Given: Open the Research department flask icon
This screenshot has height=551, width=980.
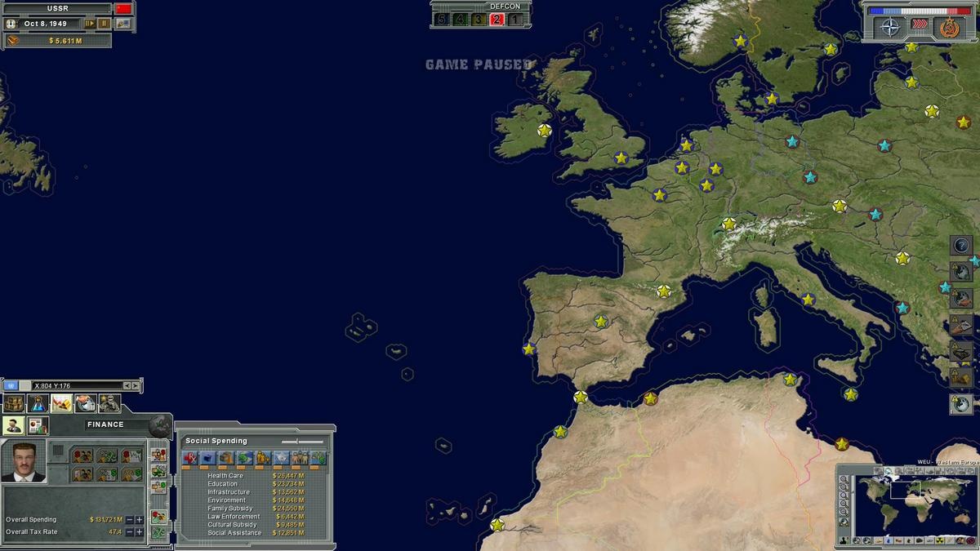Looking at the screenshot, I should point(38,403).
